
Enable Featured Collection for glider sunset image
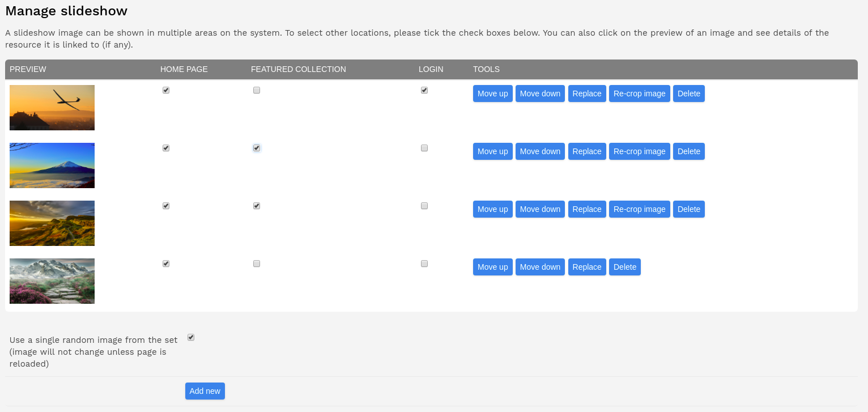coord(257,90)
